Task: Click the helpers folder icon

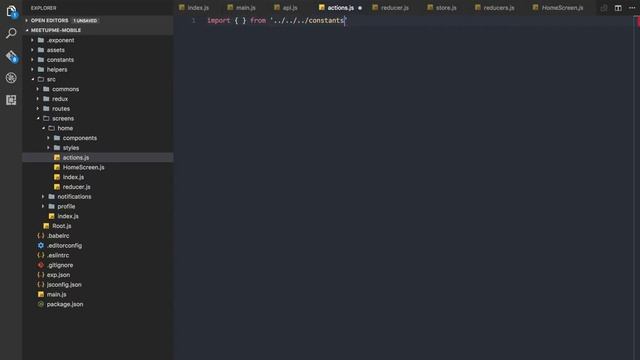Action: [x=41, y=69]
